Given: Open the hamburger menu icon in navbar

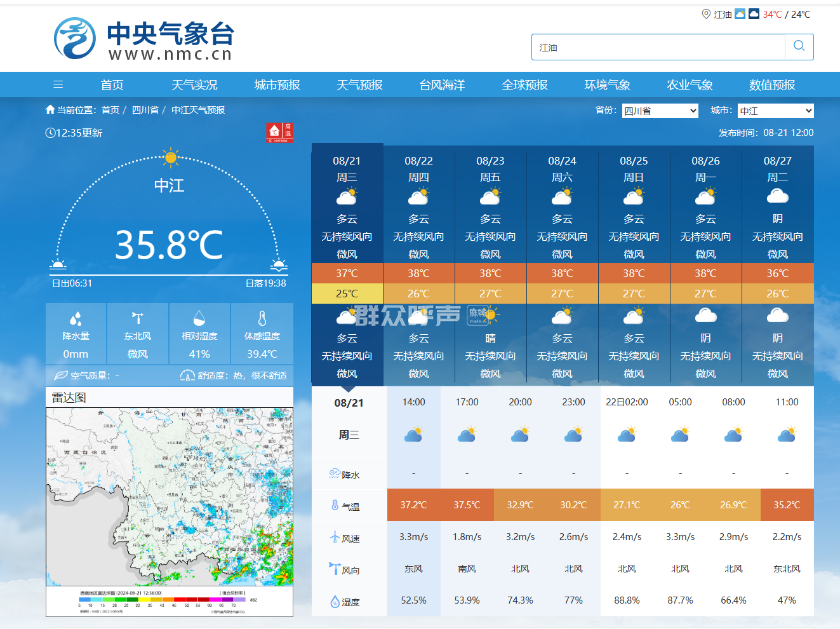Looking at the screenshot, I should (x=58, y=85).
